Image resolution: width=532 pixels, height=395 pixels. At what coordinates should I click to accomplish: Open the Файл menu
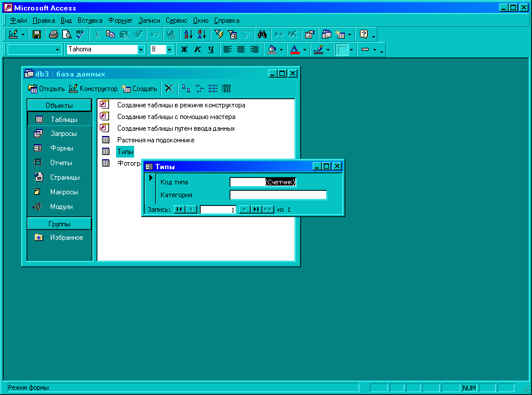pyautogui.click(x=18, y=20)
